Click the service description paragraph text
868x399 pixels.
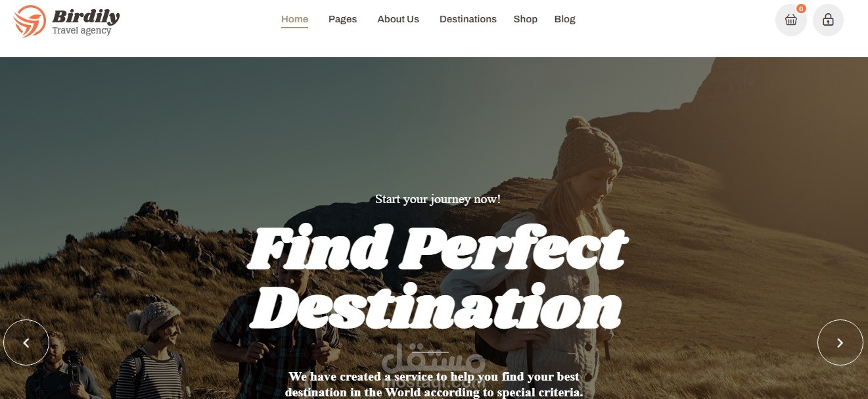(434, 385)
